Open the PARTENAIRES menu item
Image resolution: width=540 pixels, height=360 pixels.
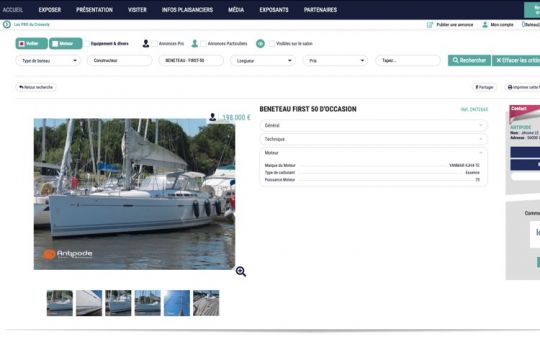click(320, 10)
